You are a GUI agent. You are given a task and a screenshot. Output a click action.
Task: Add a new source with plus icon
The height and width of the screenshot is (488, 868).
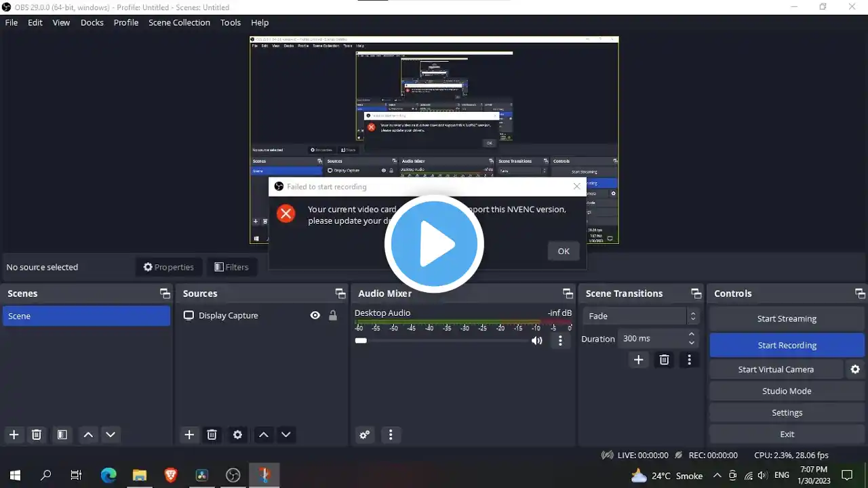pyautogui.click(x=189, y=434)
